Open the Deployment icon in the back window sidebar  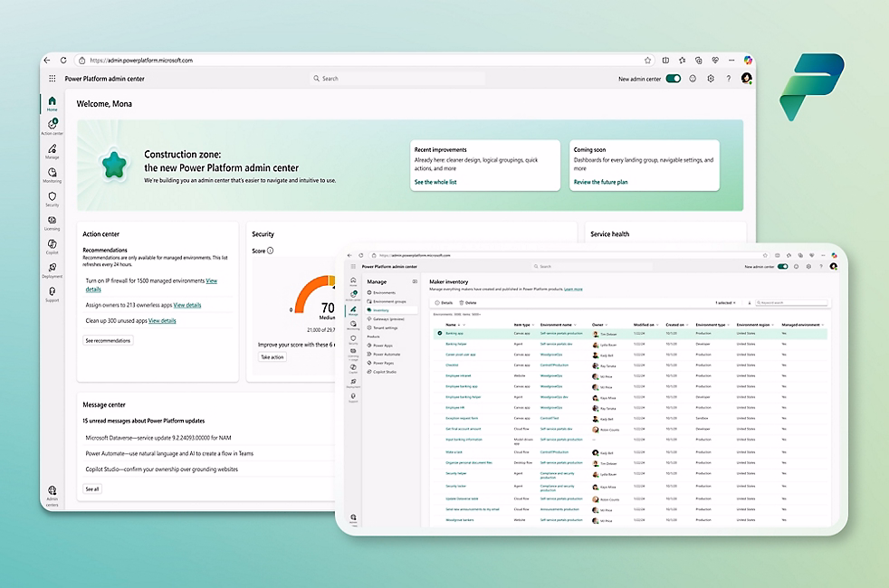click(52, 270)
